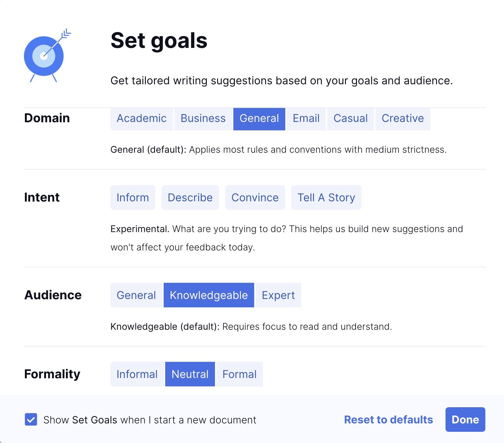
Task: Uncheck Show Set Goals for new documents
Action: coord(30,419)
